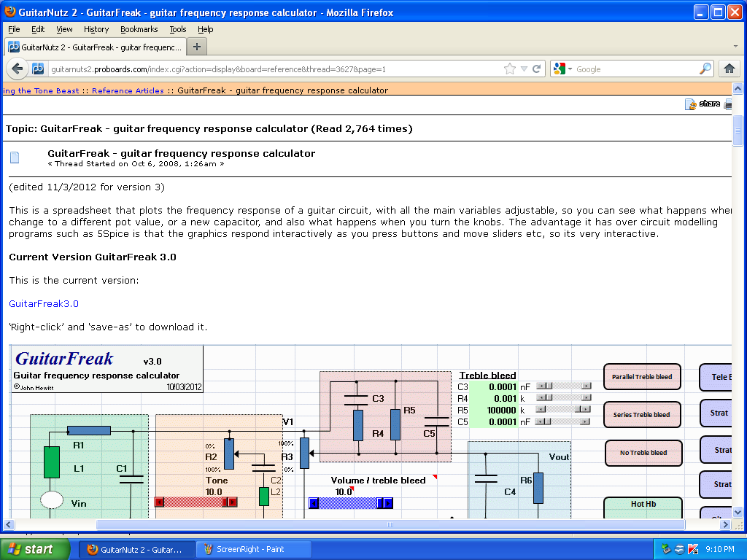This screenshot has height=560, width=747.
Task: Reload the page with the refresh icon
Action: pyautogui.click(x=536, y=69)
